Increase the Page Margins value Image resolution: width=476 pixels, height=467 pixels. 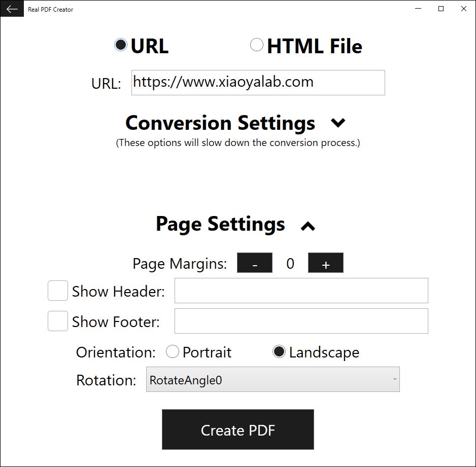tap(325, 263)
